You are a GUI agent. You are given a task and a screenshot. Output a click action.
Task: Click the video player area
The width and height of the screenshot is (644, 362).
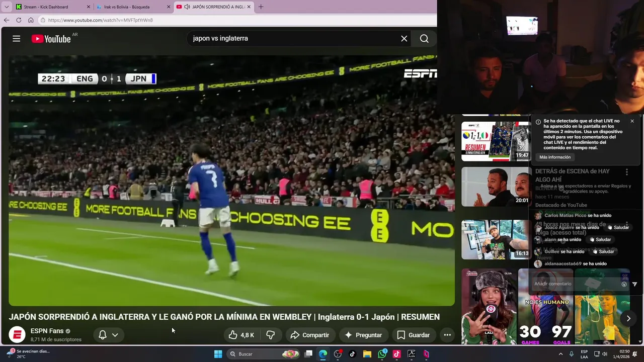pos(231,180)
